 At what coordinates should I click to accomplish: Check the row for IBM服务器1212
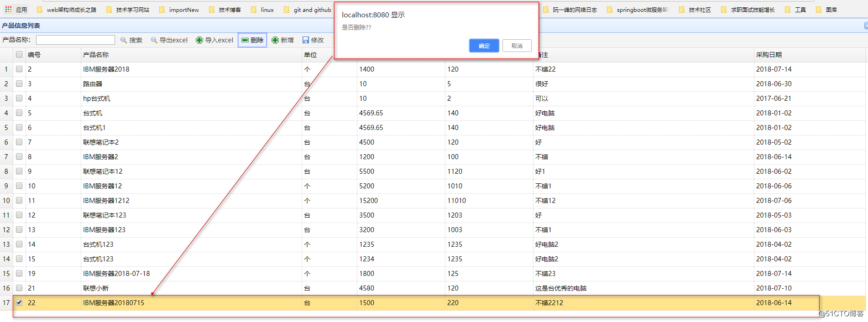point(19,201)
